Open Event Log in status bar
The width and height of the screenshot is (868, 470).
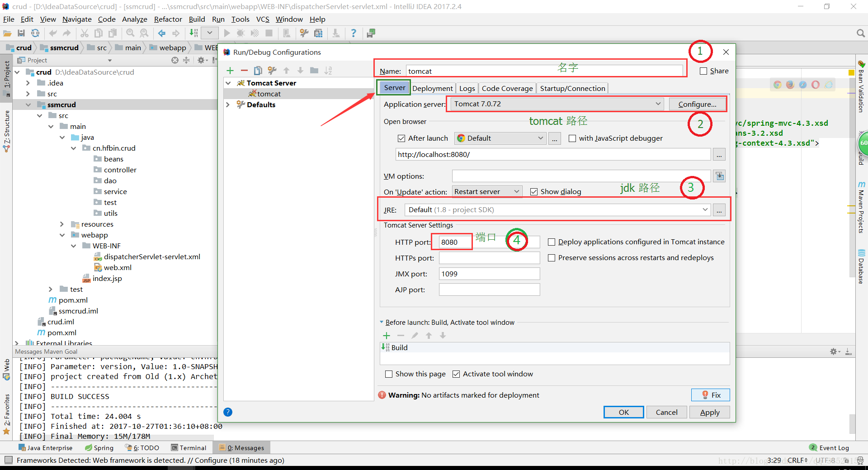[829, 448]
